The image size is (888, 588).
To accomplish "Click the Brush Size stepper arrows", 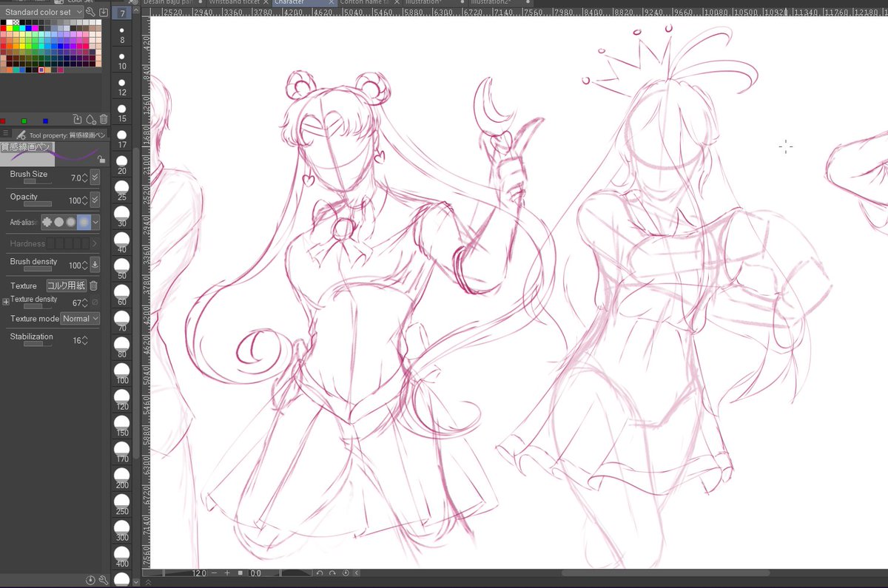I will (x=84, y=178).
